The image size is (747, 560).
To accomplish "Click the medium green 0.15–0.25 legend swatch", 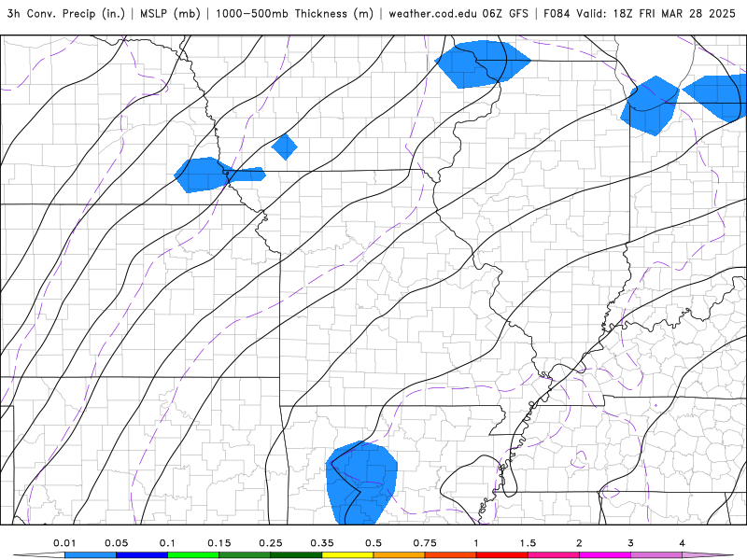I will click(x=245, y=555).
